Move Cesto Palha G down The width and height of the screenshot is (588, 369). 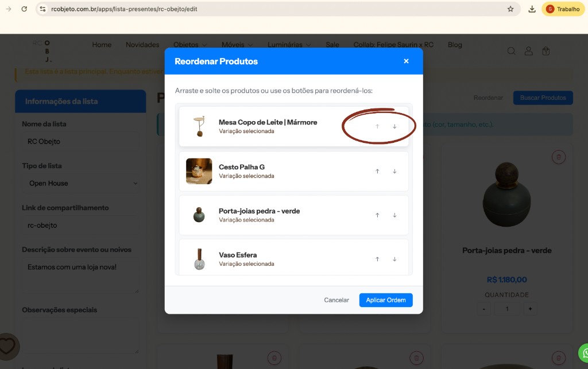[x=394, y=171]
